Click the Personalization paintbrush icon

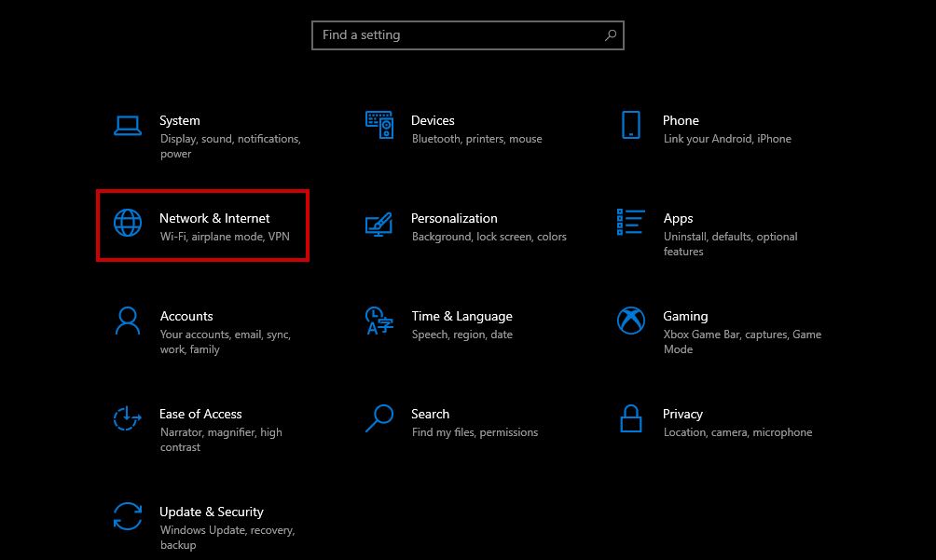pyautogui.click(x=379, y=225)
